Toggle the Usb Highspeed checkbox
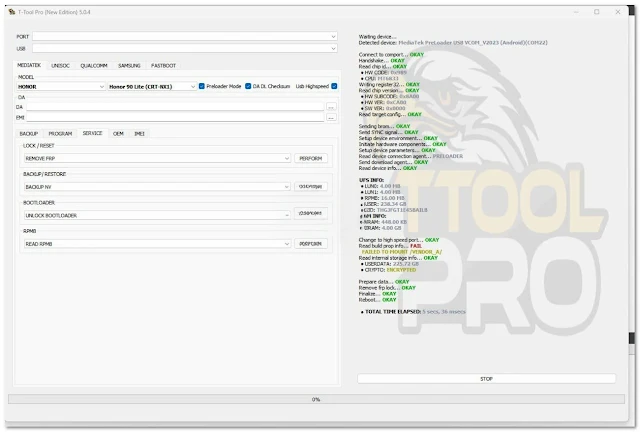This screenshot has height=432, width=640. pos(334,86)
